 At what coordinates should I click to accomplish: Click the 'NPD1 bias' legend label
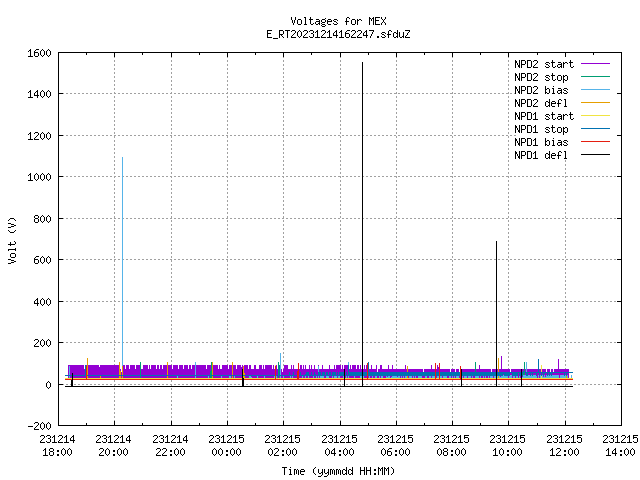click(541, 142)
